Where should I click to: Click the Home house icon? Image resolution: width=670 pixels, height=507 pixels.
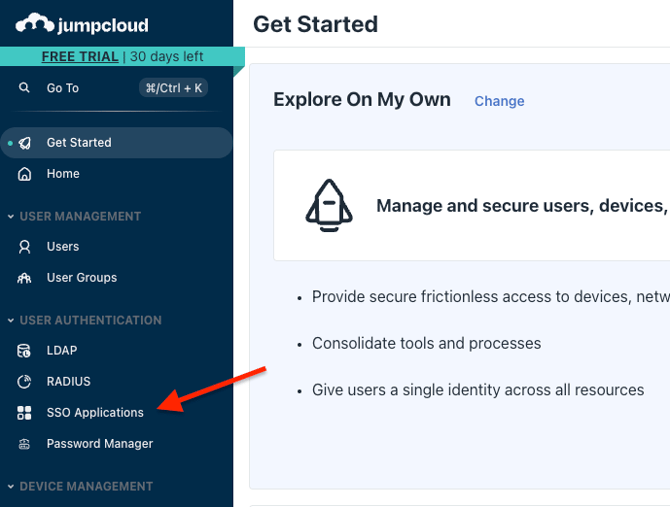click(x=24, y=174)
